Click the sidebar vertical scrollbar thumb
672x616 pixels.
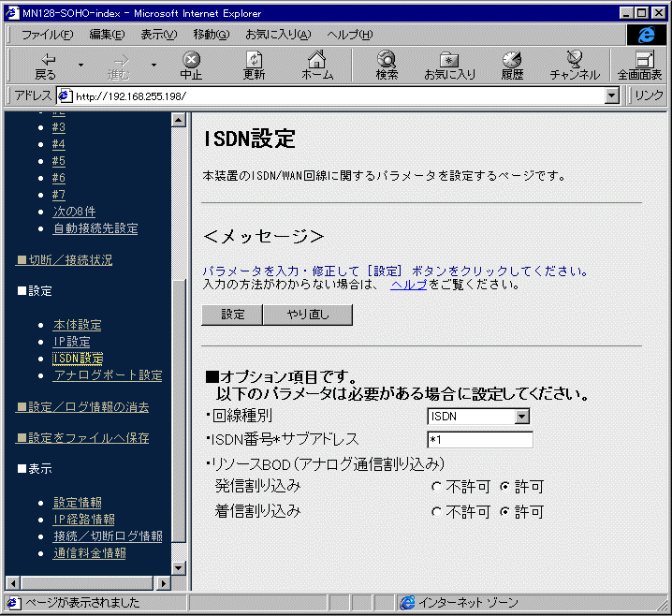178,411
